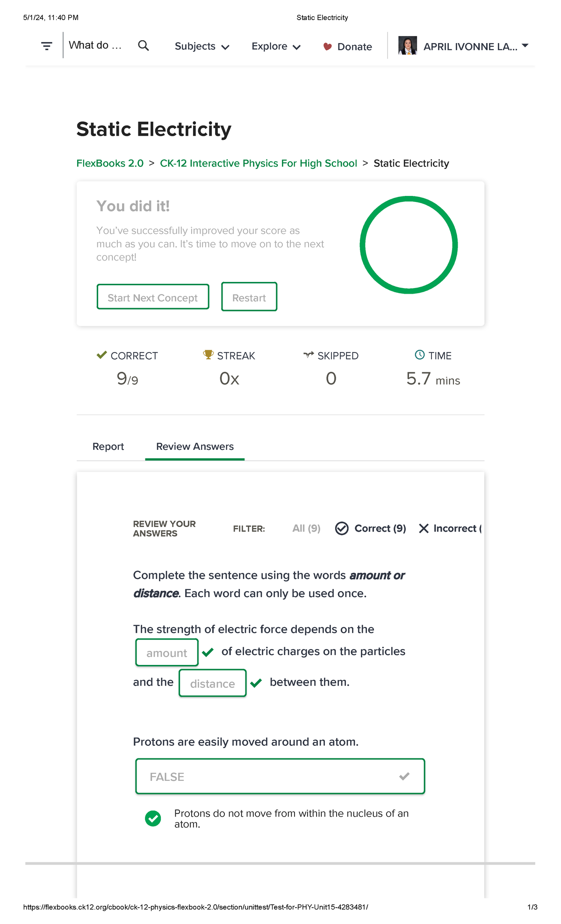
Task: Click the skipped arrow icon
Action: pos(308,355)
